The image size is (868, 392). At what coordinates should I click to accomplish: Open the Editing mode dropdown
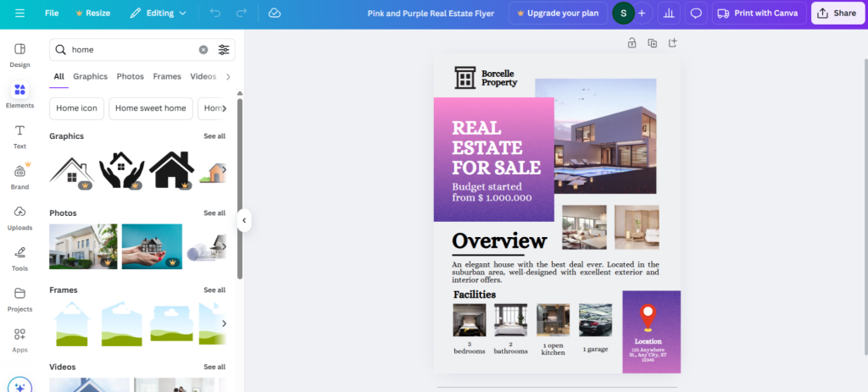pos(158,14)
